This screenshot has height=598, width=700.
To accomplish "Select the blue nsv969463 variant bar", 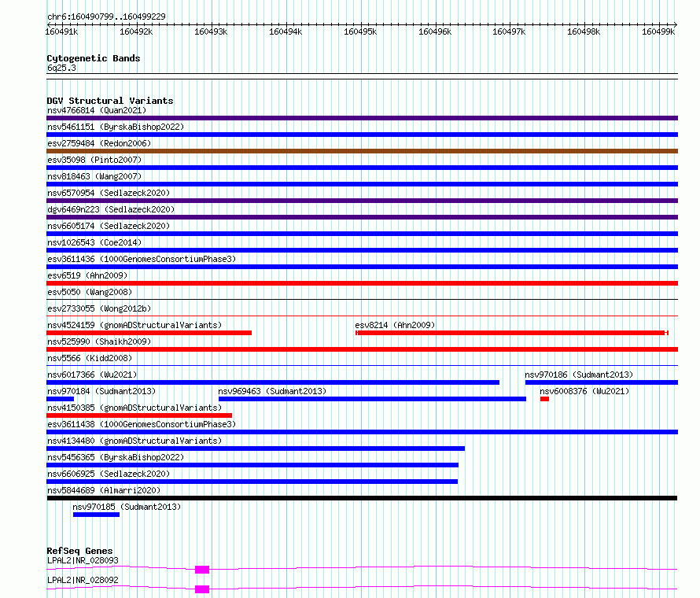I will (x=372, y=399).
